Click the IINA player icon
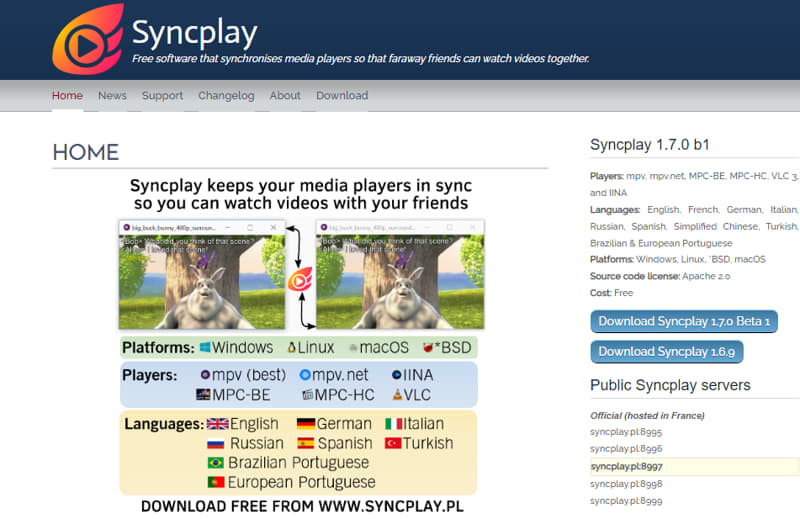This screenshot has width=800, height=519. [396, 375]
